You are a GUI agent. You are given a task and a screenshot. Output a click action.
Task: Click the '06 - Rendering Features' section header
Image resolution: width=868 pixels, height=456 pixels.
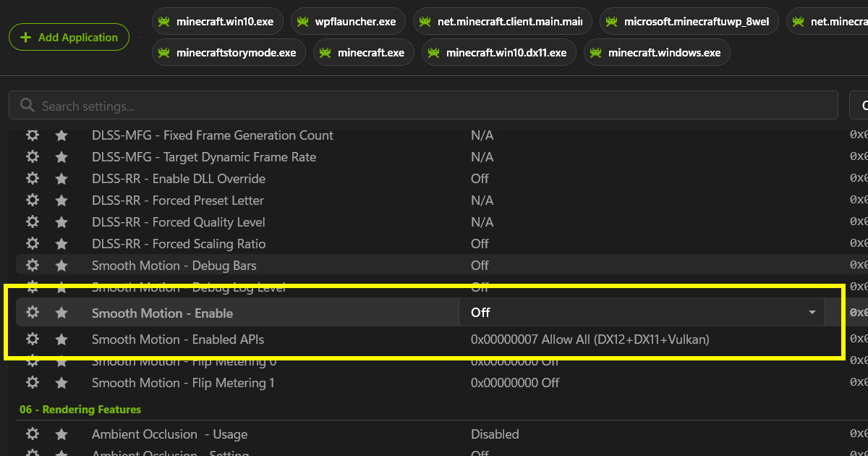click(x=80, y=410)
